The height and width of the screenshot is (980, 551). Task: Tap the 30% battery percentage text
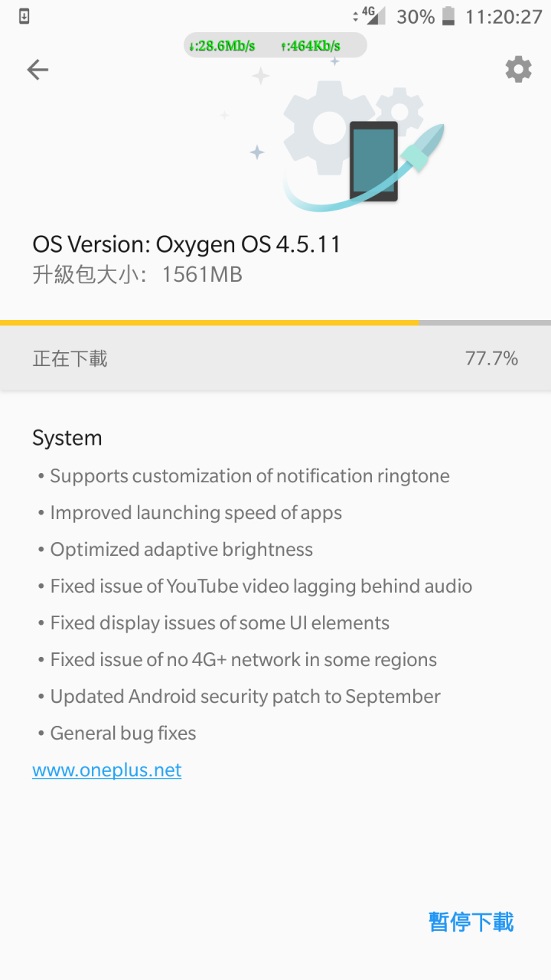pos(416,17)
